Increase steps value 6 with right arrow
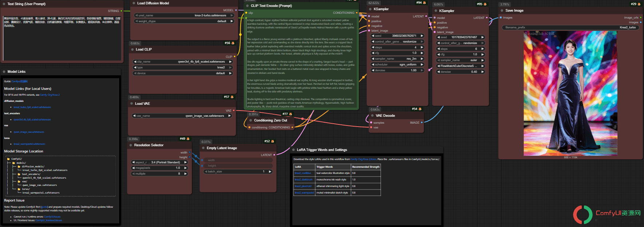This screenshot has width=644, height=227. tap(483, 49)
